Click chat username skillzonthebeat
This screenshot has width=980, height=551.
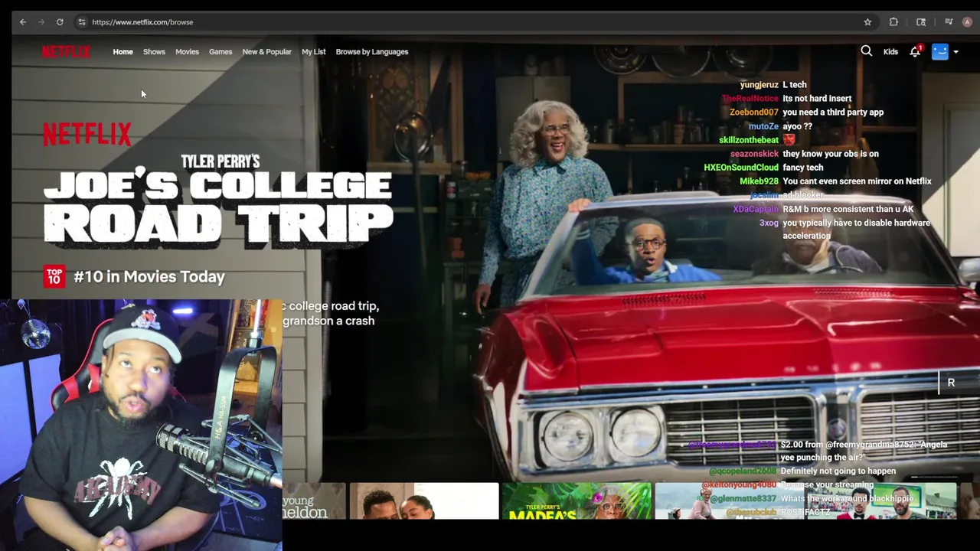pos(749,140)
